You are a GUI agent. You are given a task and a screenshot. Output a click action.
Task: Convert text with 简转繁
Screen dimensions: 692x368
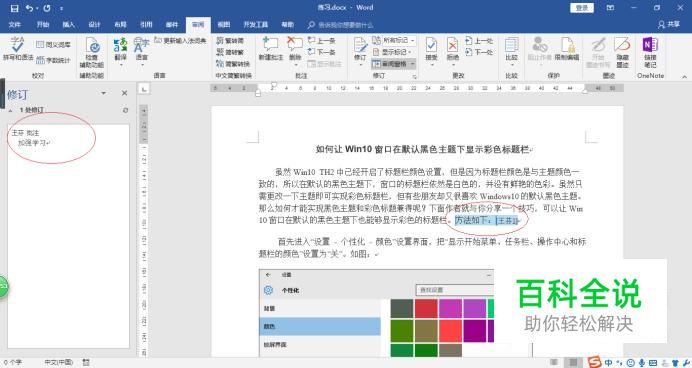tap(230, 52)
